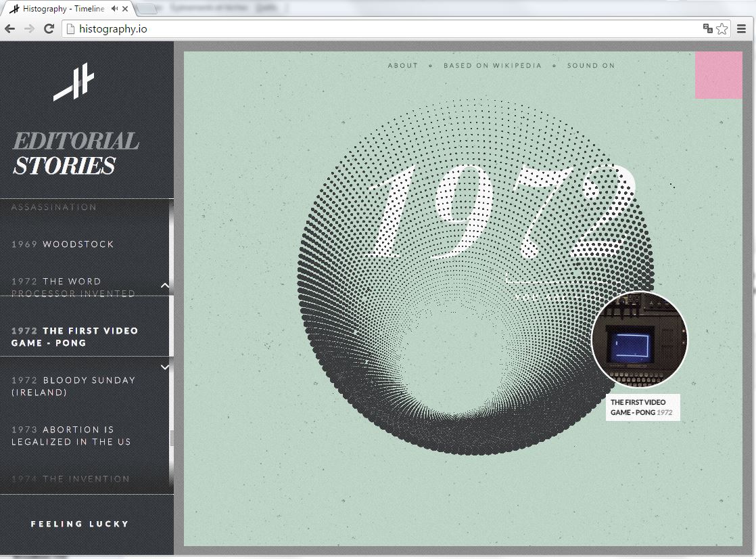Click the speaker icon on the Histography tab
Viewport: 756px width, 559px height.
coord(114,9)
